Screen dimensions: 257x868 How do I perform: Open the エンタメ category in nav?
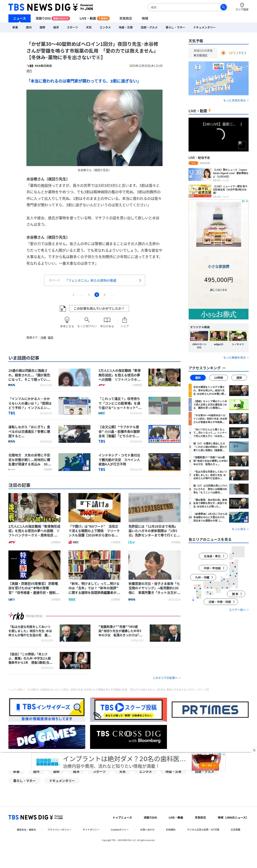click(x=105, y=27)
